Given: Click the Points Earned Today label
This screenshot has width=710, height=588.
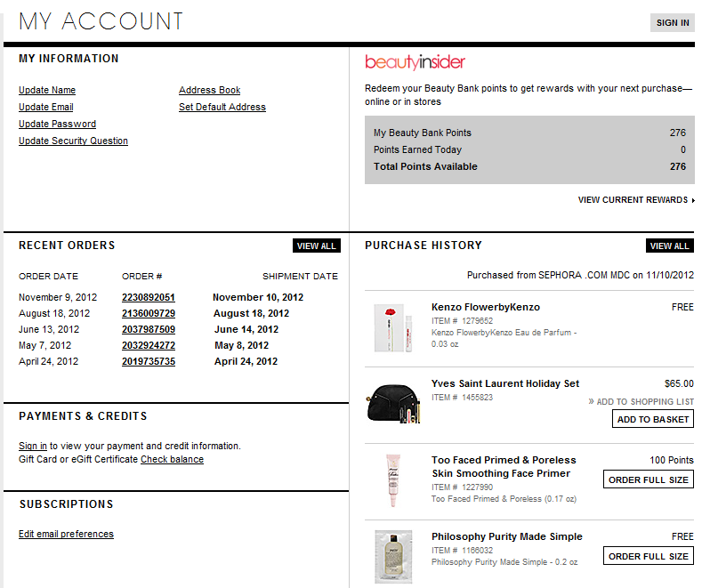Looking at the screenshot, I should (x=417, y=149).
